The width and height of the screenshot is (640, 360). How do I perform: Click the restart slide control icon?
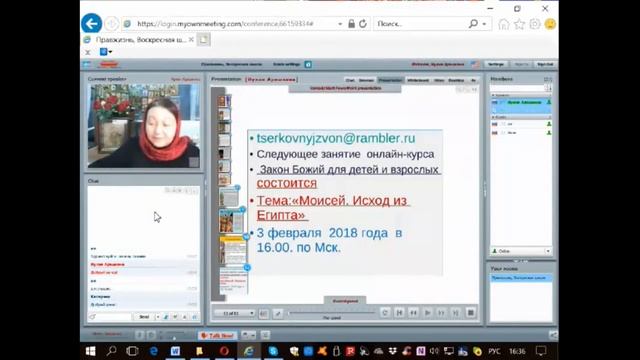point(384,313)
